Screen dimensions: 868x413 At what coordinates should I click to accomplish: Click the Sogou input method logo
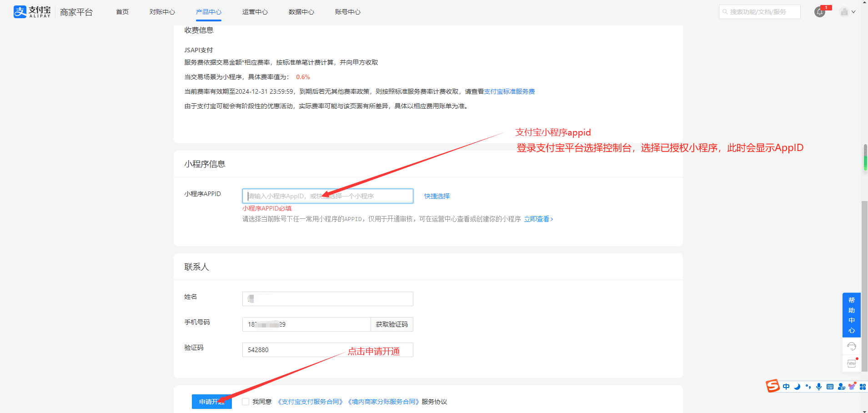tap(773, 386)
